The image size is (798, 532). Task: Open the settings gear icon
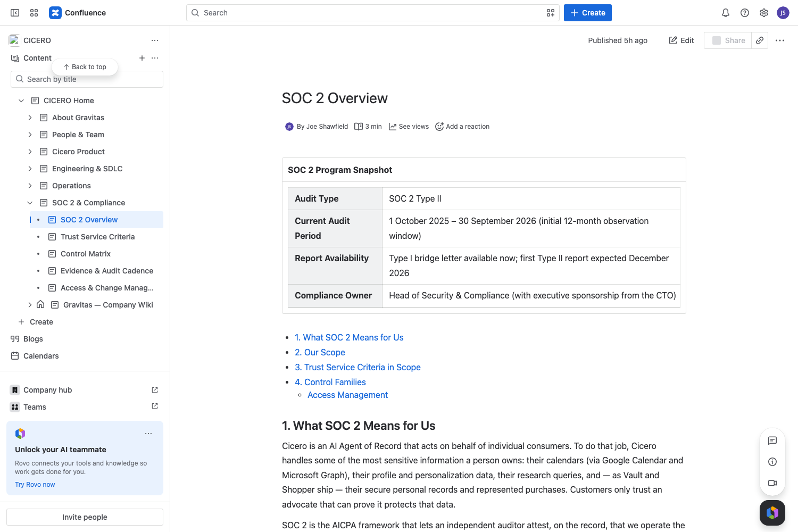[764, 13]
